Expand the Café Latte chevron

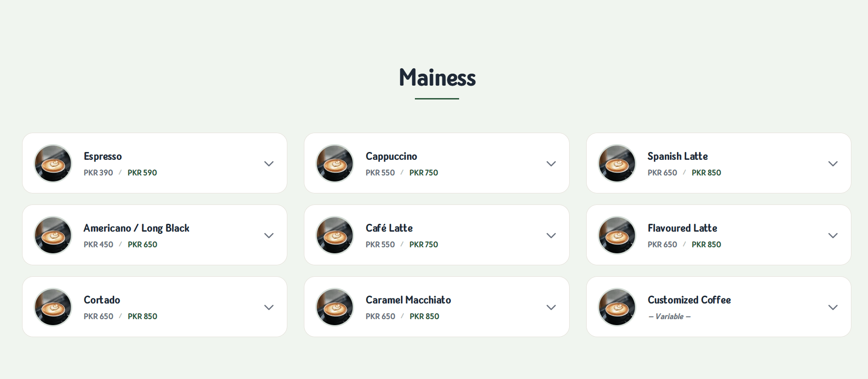[551, 235]
